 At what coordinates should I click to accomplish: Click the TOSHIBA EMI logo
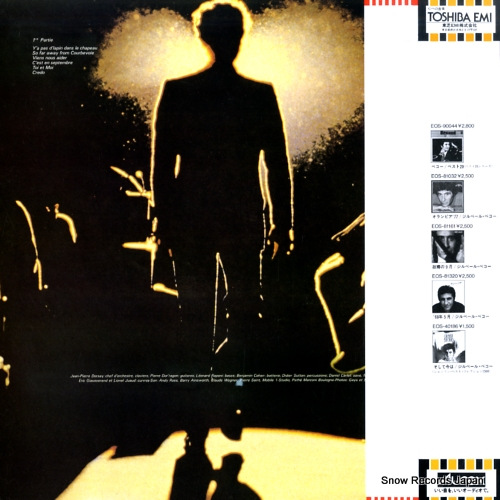(x=459, y=17)
